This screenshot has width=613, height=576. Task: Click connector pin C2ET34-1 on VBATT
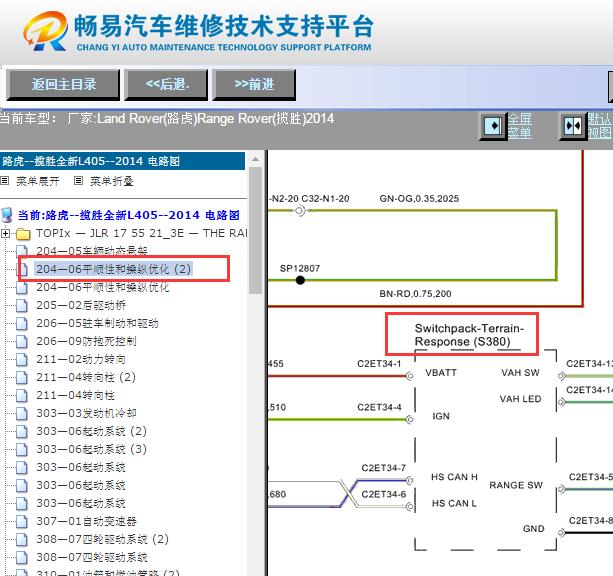pyautogui.click(x=410, y=376)
